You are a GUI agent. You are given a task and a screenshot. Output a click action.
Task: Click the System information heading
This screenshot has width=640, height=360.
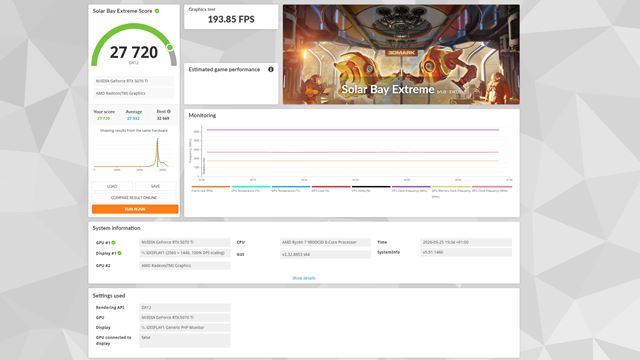(x=116, y=228)
